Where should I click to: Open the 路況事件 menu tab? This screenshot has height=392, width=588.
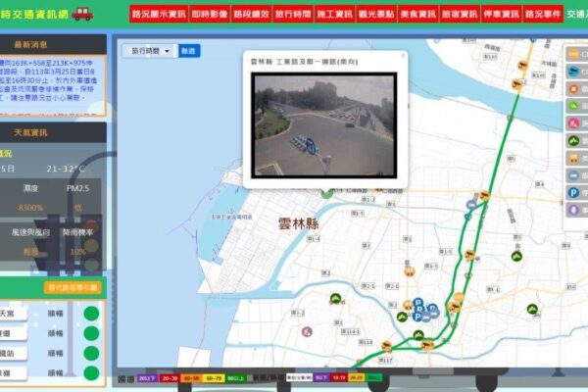(x=543, y=14)
